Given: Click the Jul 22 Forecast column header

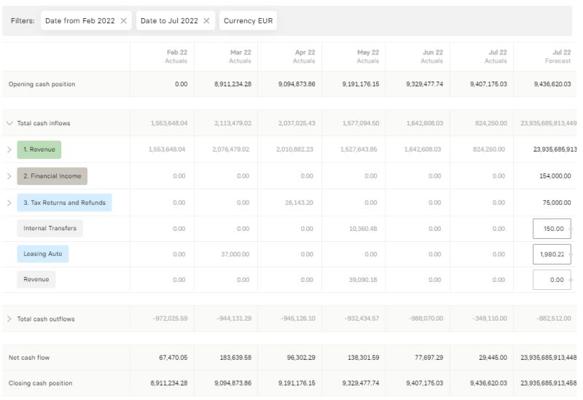Looking at the screenshot, I should point(557,57).
